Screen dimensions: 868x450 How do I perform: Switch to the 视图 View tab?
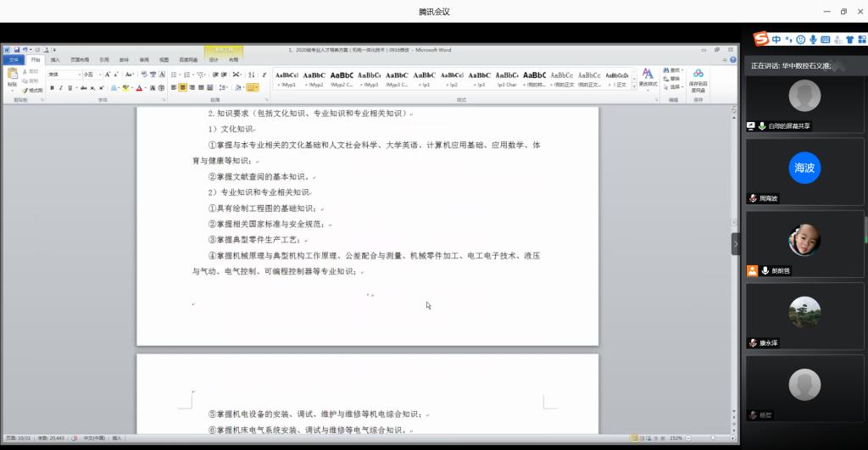pyautogui.click(x=164, y=60)
